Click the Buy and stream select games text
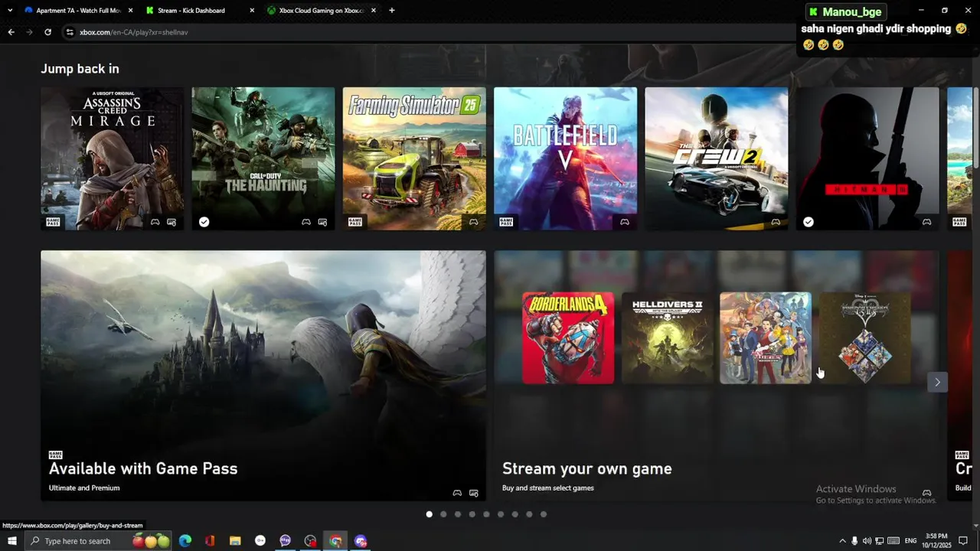 tap(548, 487)
